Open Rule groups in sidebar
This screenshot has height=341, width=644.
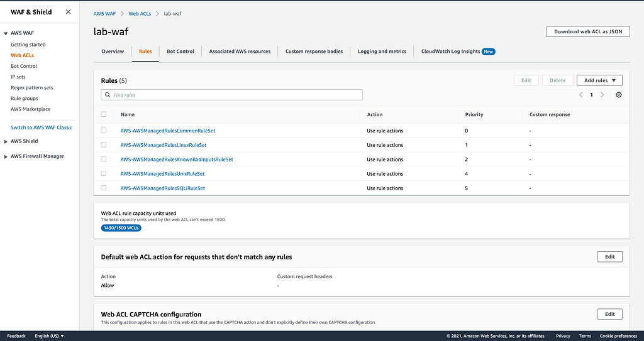tap(25, 99)
